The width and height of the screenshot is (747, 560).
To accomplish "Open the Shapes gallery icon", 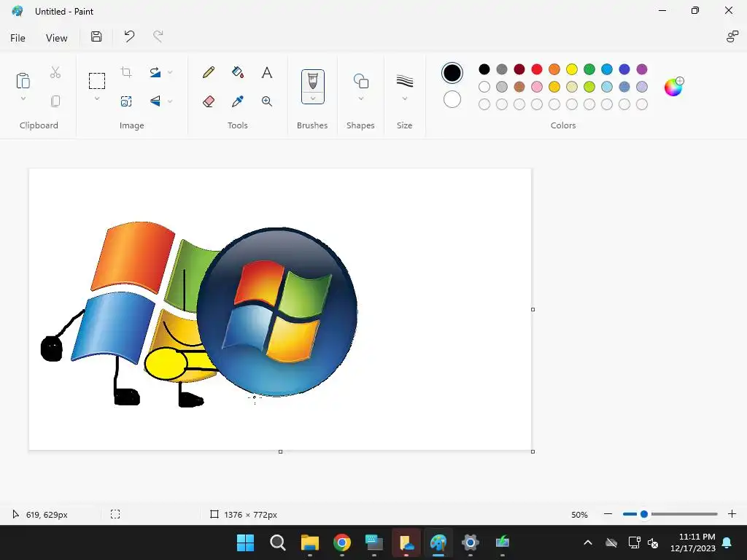I will tap(360, 81).
